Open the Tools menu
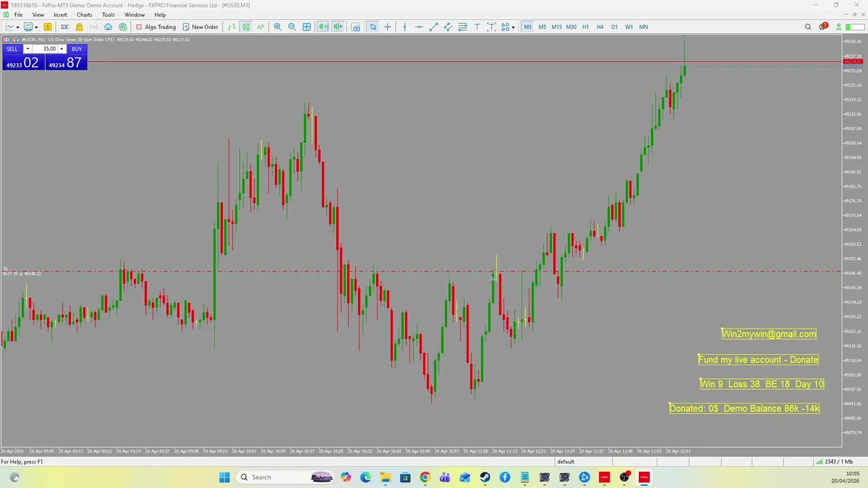Viewport: 868px width, 488px height. tap(108, 15)
